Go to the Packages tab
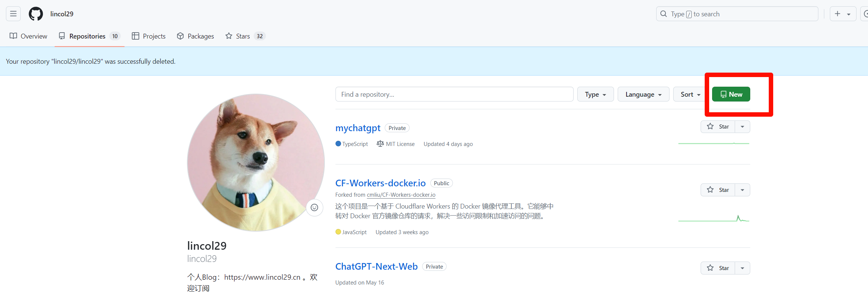Screen dimensions: 868x296 196,36
